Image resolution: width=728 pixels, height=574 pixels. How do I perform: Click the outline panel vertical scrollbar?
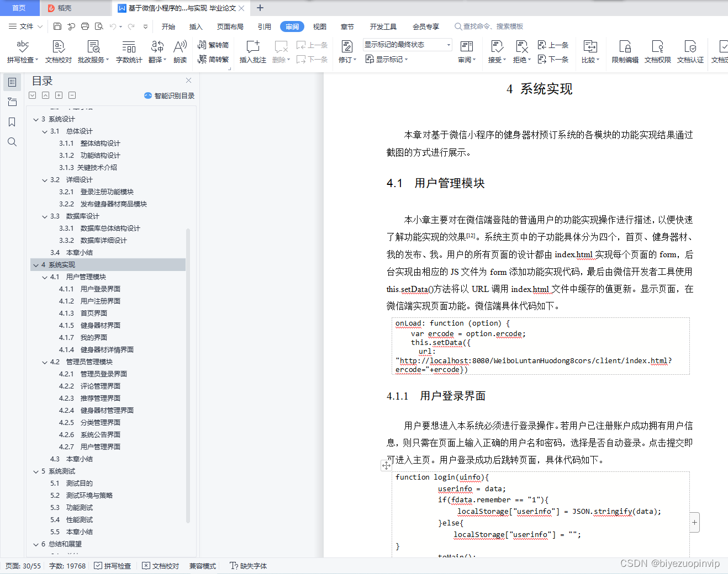point(188,375)
